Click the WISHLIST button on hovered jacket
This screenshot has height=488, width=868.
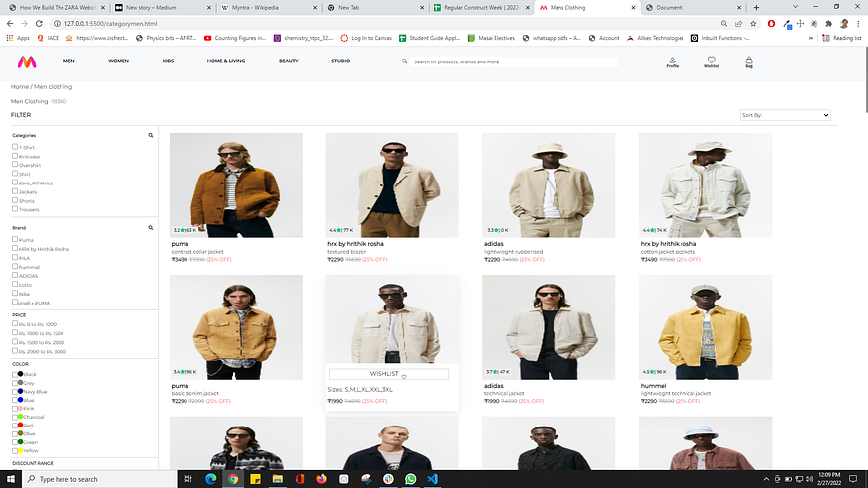click(x=389, y=374)
